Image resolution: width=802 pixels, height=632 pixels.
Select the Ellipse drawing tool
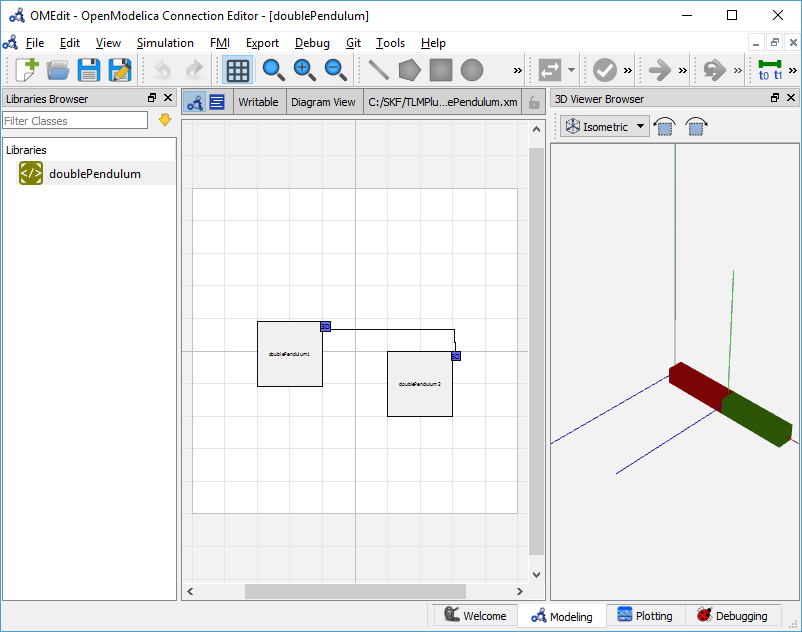pos(470,70)
